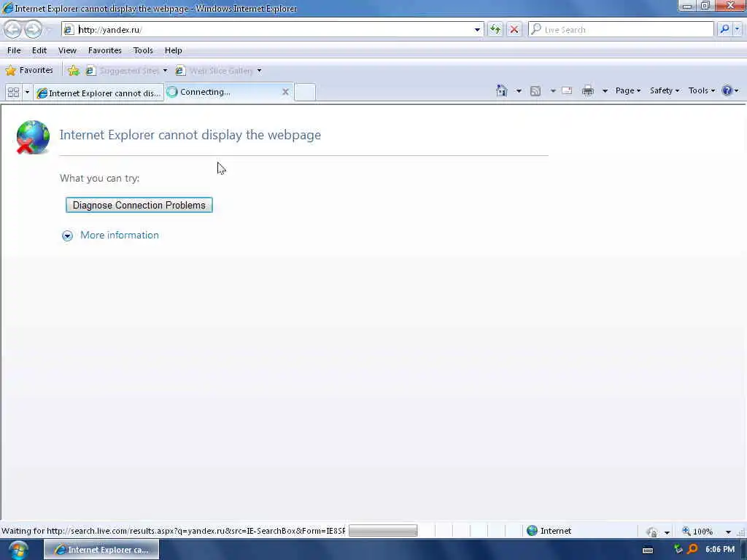Expand More information section
Image resolution: width=747 pixels, height=560 pixels.
point(67,236)
